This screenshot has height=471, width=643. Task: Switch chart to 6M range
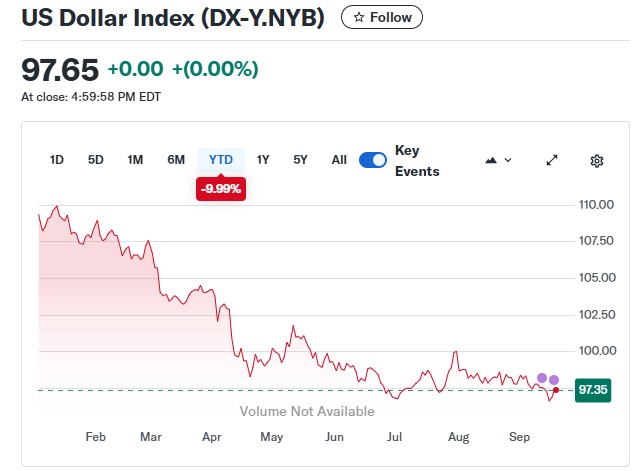click(x=176, y=160)
